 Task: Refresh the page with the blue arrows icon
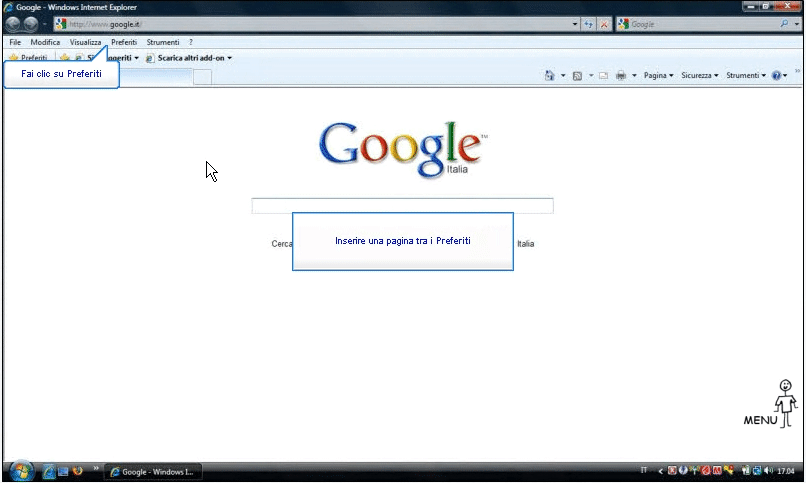coord(588,24)
